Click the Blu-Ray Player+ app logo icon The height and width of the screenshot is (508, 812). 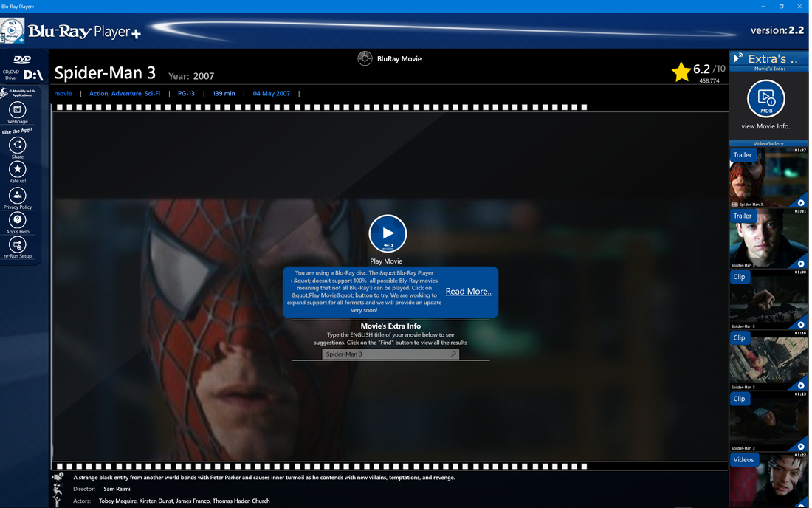(x=12, y=30)
